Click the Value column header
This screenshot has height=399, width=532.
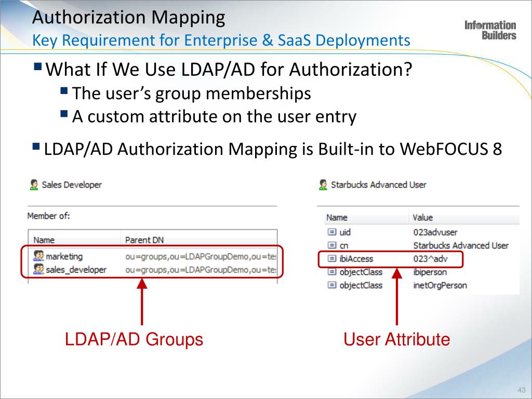[x=423, y=218]
